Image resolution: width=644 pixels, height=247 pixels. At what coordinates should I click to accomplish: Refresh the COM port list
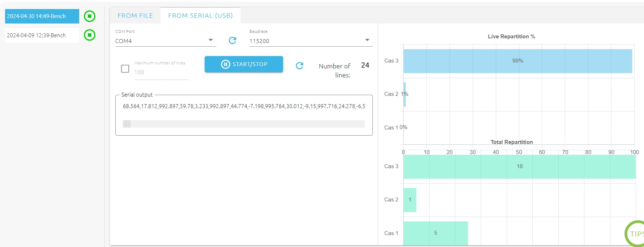233,41
